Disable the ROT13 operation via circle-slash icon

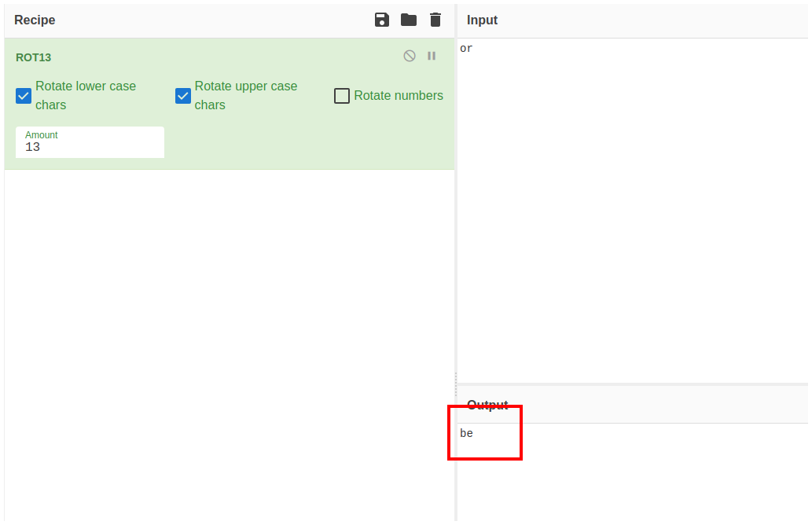point(410,56)
